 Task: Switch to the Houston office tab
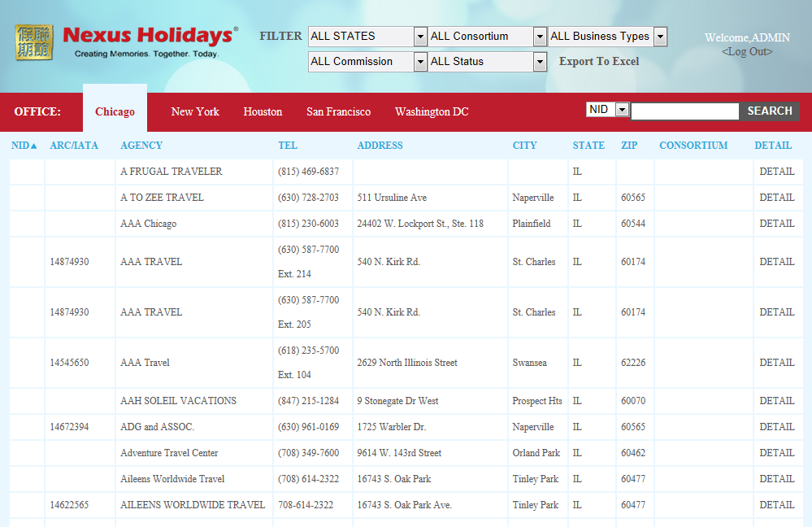263,111
